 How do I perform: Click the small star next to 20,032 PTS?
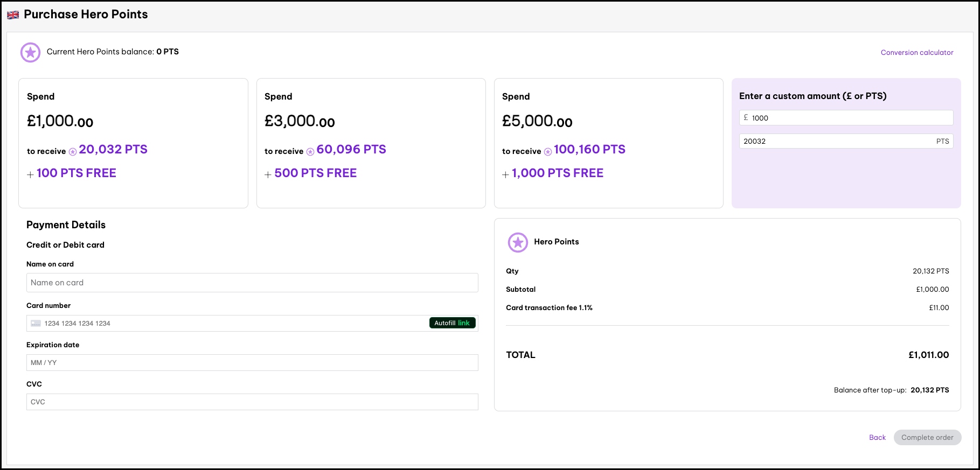pos(73,152)
